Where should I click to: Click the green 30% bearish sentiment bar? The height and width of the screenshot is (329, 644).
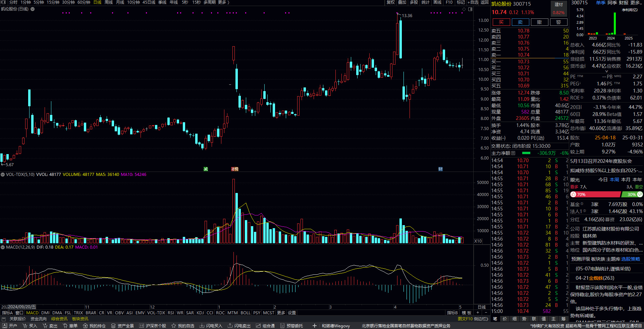click(x=632, y=194)
